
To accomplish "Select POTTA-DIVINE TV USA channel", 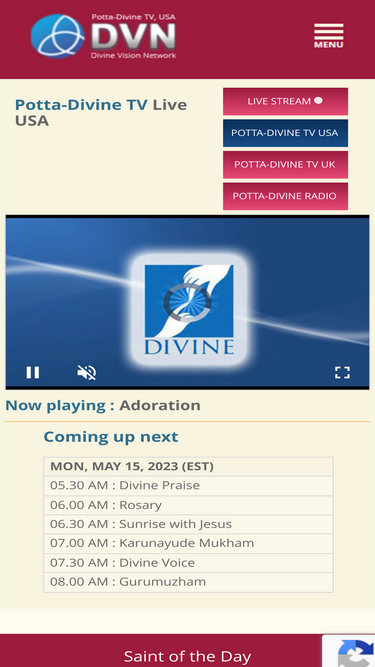I will pos(285,133).
